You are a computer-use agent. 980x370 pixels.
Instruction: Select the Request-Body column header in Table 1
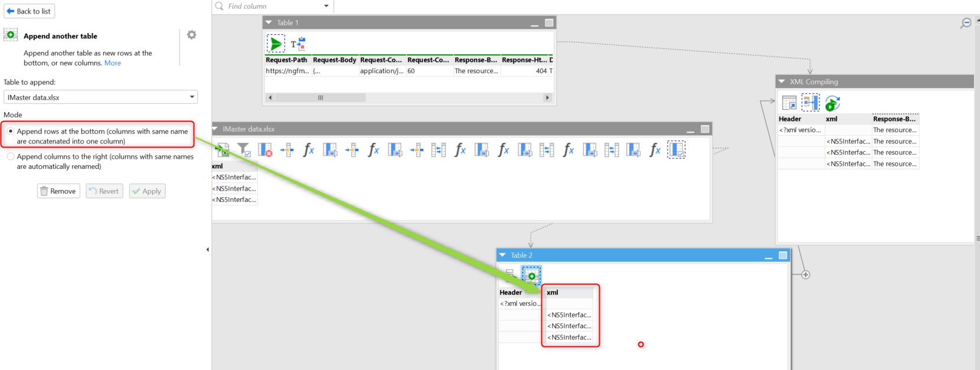[335, 60]
